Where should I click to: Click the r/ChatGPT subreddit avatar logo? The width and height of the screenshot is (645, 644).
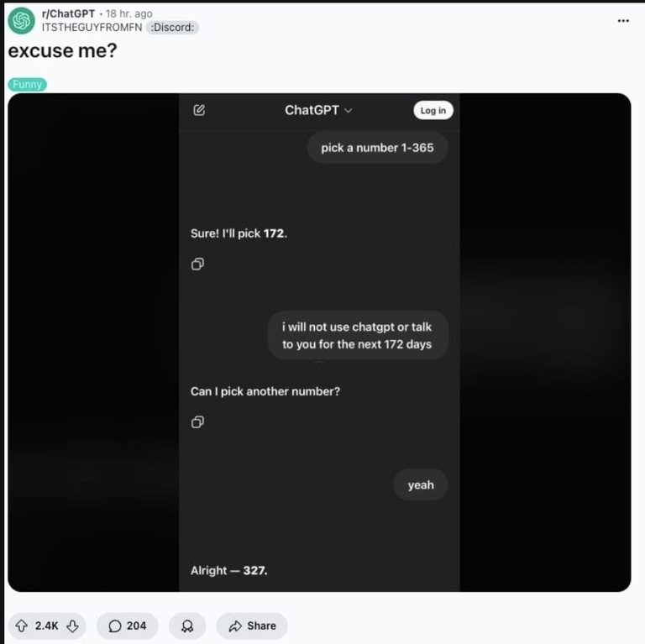point(21,20)
